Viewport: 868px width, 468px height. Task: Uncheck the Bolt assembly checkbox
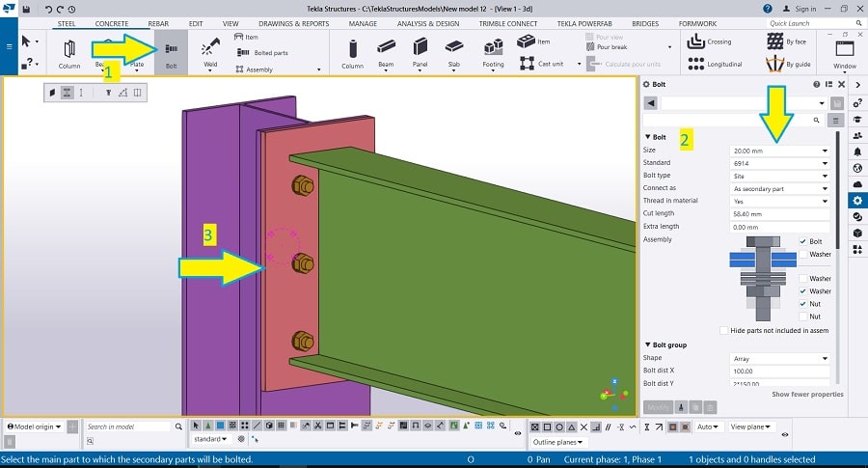(x=802, y=241)
